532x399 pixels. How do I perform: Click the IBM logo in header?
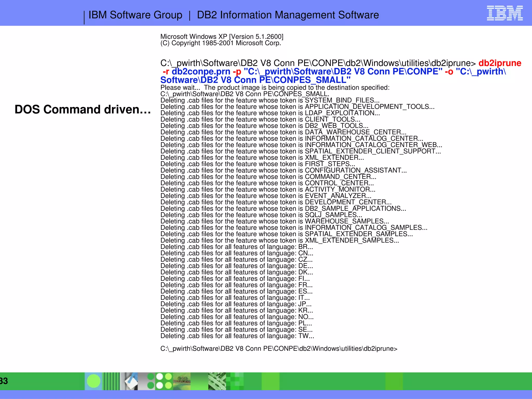click(505, 13)
